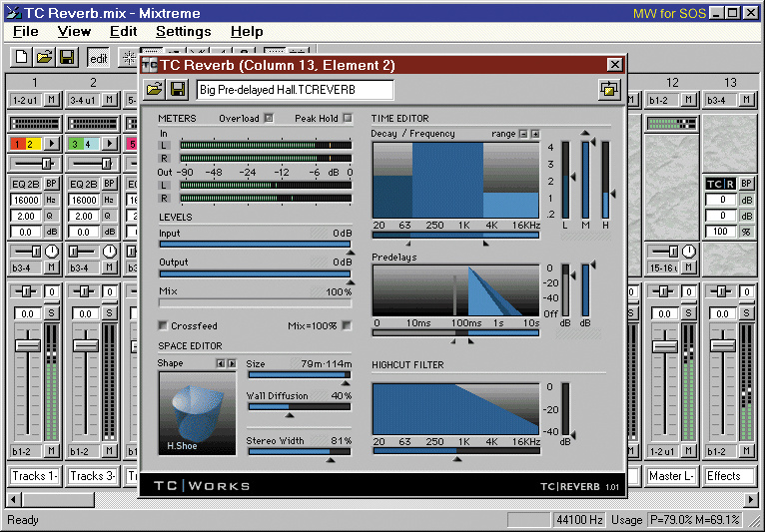Toggle the edit button in toolbar
765x532 pixels.
coord(98,58)
